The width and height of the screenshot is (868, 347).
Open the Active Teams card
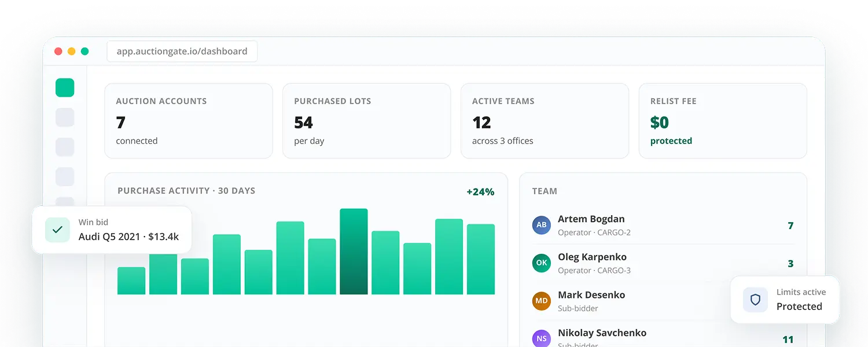click(545, 121)
